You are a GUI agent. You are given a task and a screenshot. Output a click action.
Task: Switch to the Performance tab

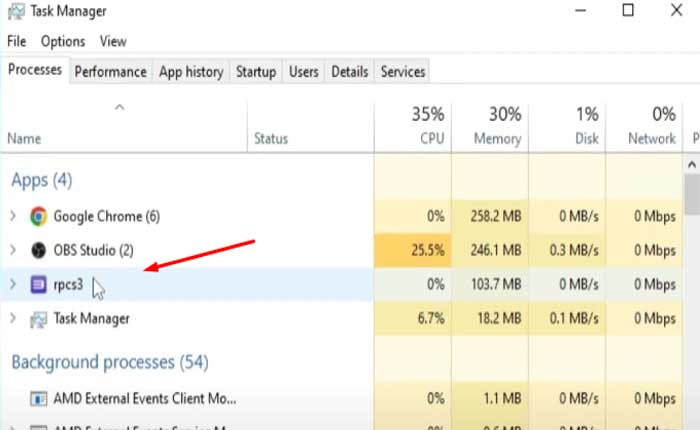tap(111, 72)
